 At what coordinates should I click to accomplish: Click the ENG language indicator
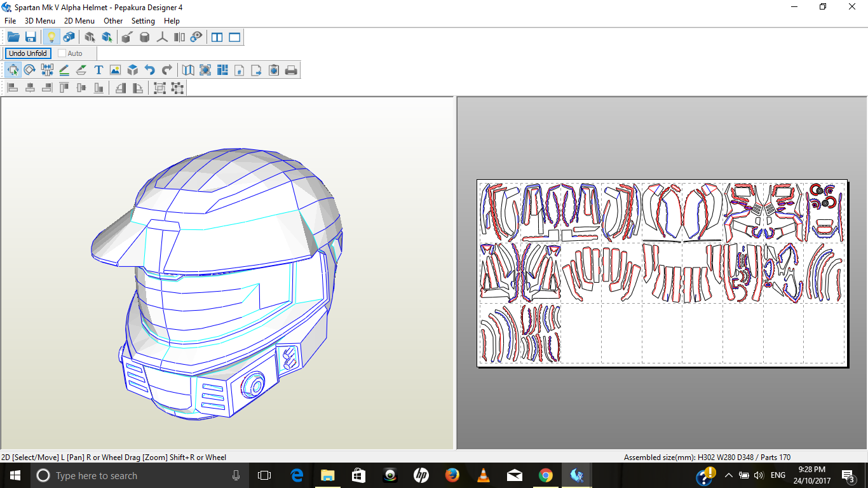point(778,475)
